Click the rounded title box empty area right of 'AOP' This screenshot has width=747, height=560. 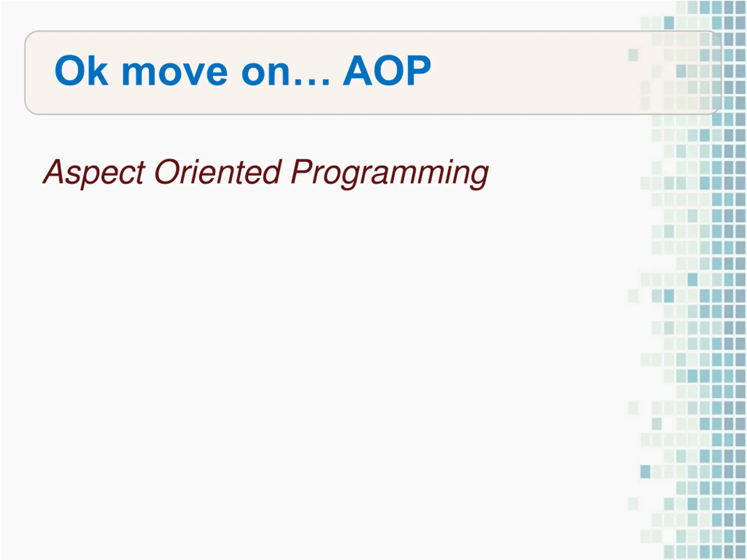point(534,73)
